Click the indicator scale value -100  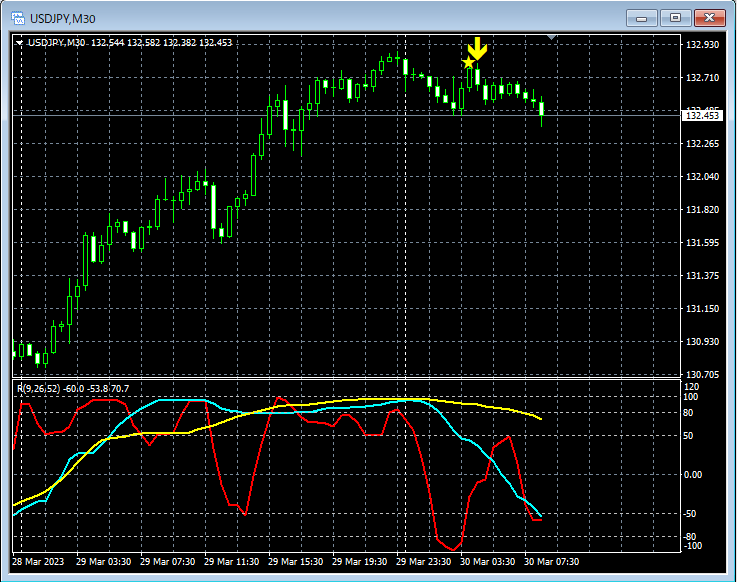(x=692, y=546)
